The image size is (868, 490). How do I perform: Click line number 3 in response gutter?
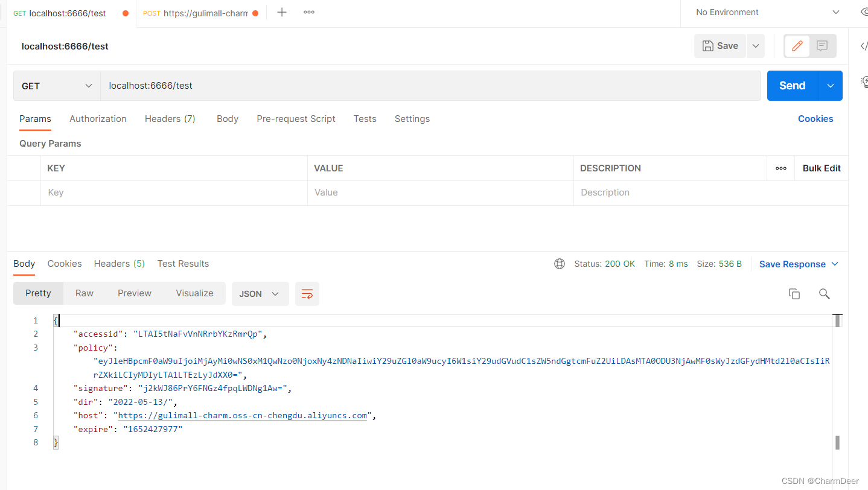36,348
